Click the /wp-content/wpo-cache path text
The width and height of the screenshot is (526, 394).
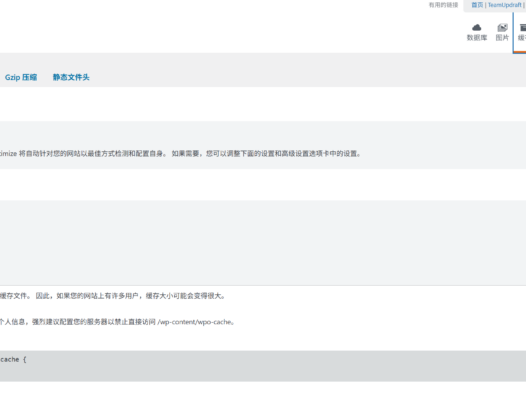point(195,322)
